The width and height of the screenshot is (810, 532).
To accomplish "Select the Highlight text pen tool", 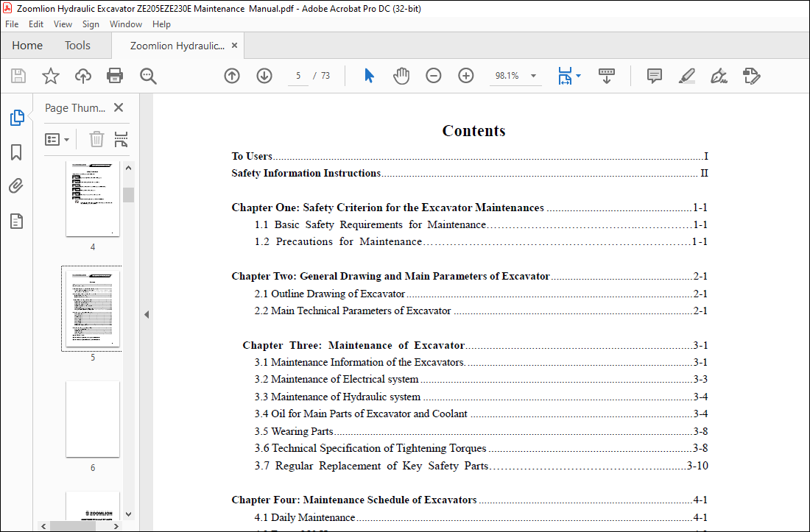I will pyautogui.click(x=686, y=76).
